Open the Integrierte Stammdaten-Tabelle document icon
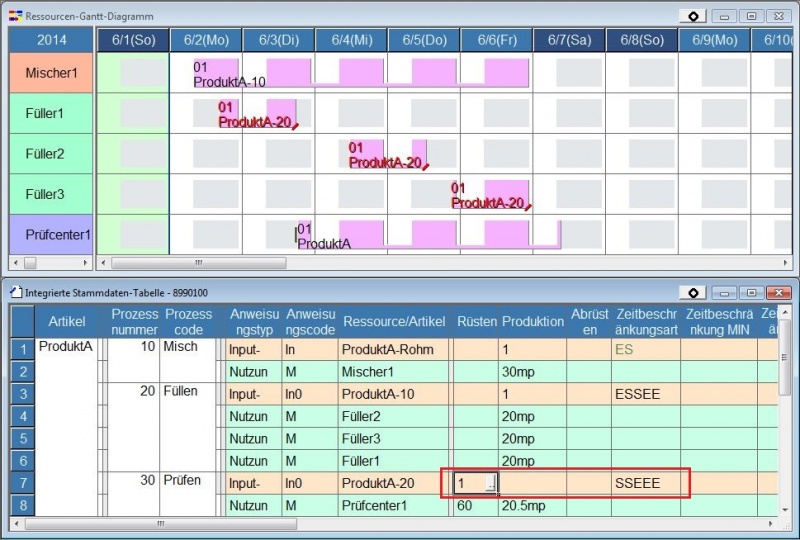Viewport: 800px width, 540px height. coord(14,292)
